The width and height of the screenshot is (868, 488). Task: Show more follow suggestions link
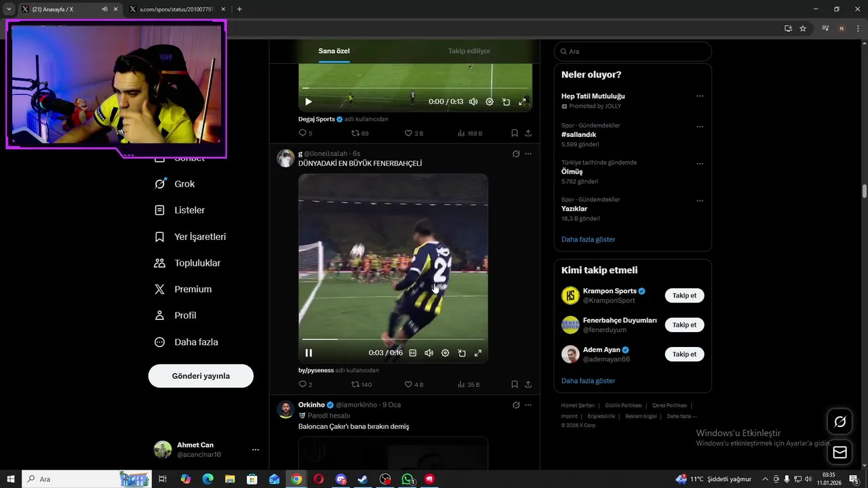pyautogui.click(x=589, y=381)
